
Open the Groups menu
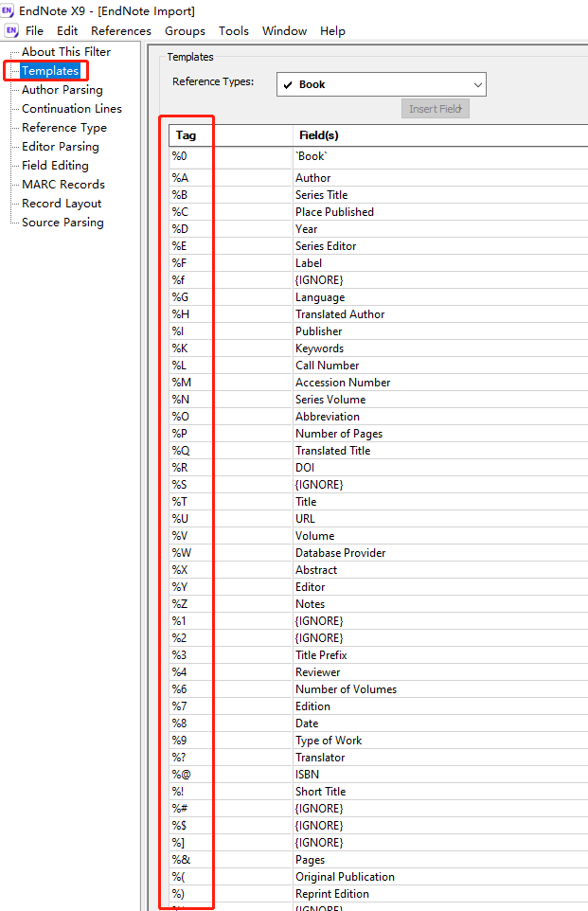tap(185, 31)
